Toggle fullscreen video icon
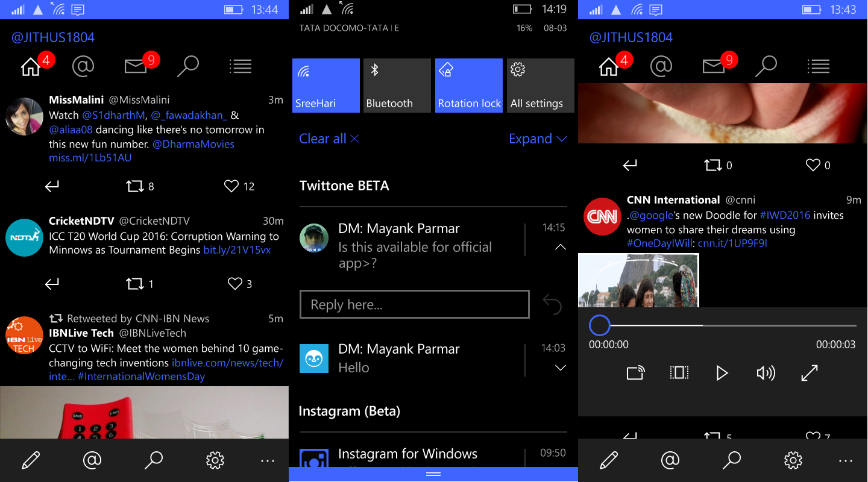 coord(809,373)
